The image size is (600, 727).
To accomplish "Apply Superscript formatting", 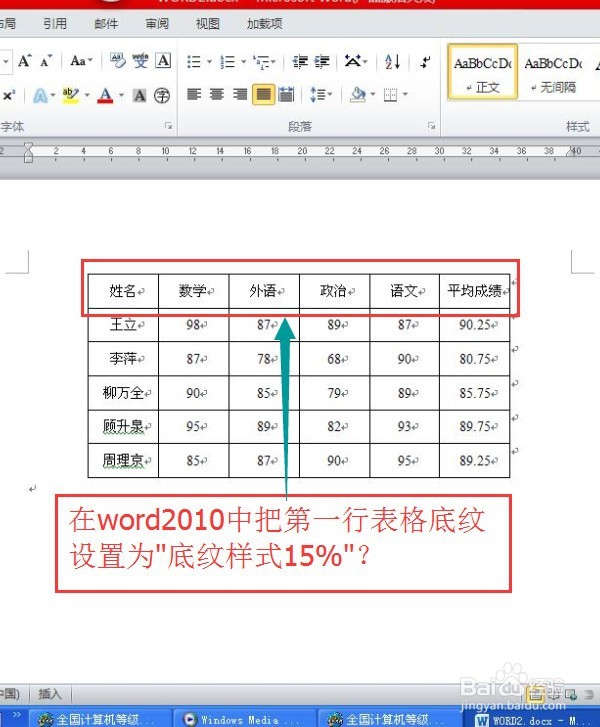I will [9, 96].
